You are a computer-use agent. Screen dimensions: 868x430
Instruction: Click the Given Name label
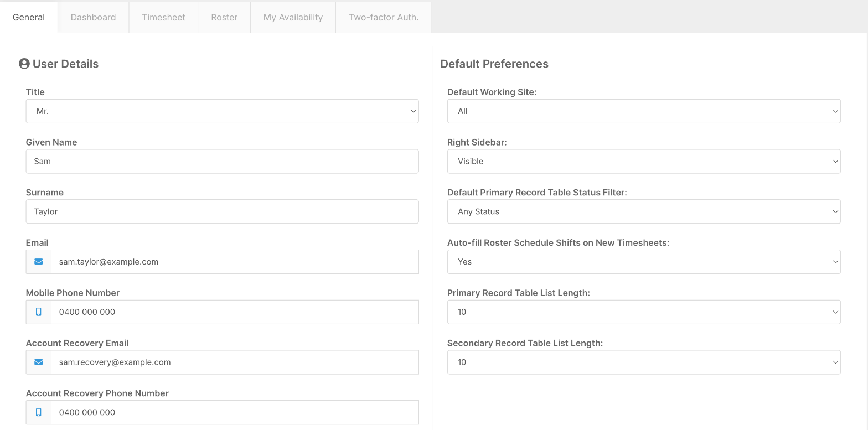51,142
